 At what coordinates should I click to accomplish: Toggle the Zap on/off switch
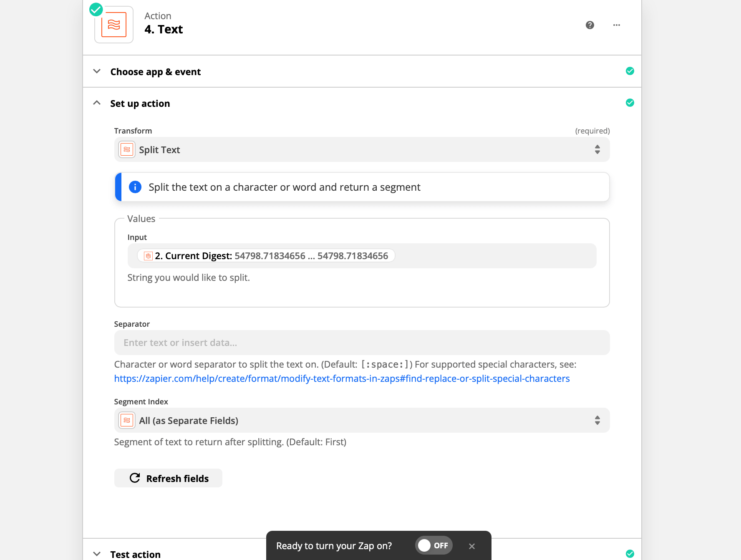click(x=434, y=545)
